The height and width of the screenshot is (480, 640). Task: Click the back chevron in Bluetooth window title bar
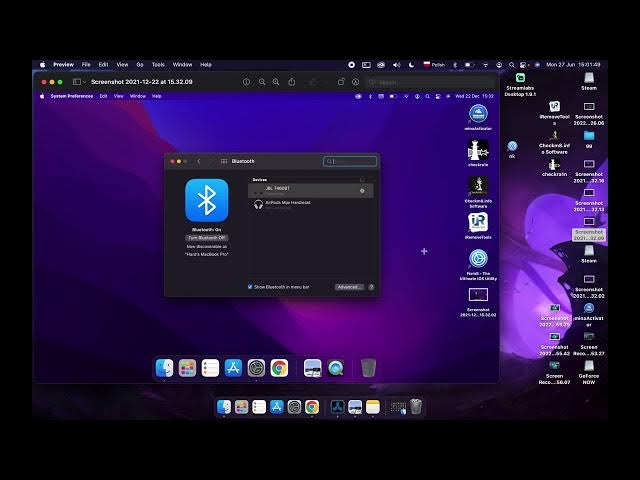coord(199,161)
